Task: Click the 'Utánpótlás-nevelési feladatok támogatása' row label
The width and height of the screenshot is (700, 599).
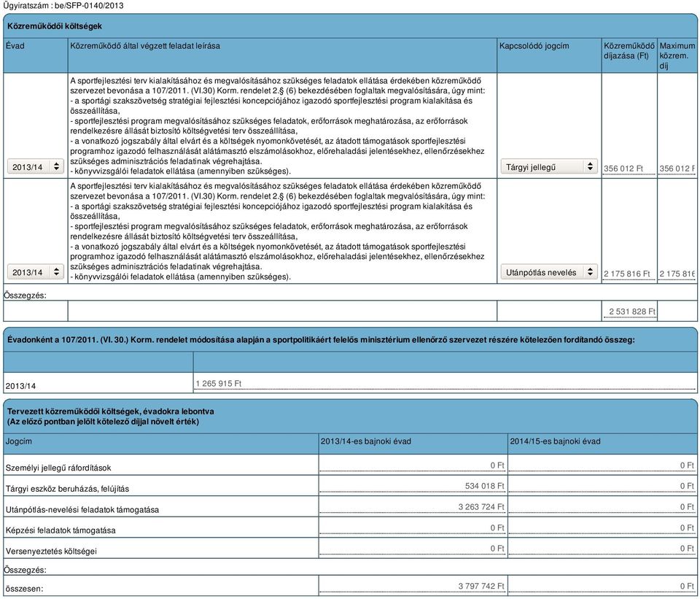Action: click(82, 510)
